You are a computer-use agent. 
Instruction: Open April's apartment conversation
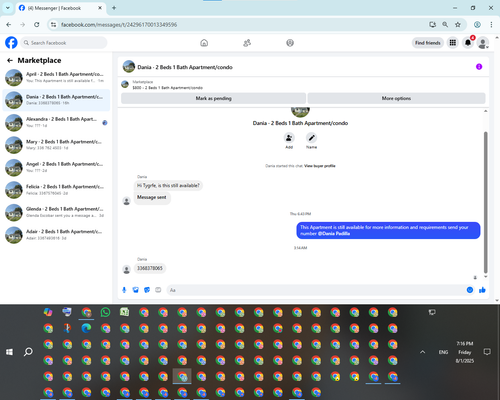pyautogui.click(x=56, y=77)
